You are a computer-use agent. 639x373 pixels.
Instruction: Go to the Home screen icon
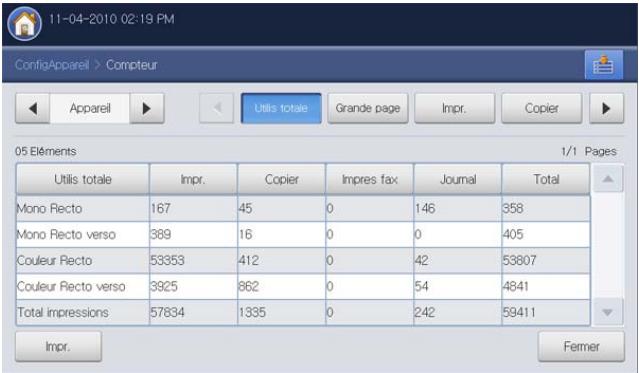click(x=24, y=23)
